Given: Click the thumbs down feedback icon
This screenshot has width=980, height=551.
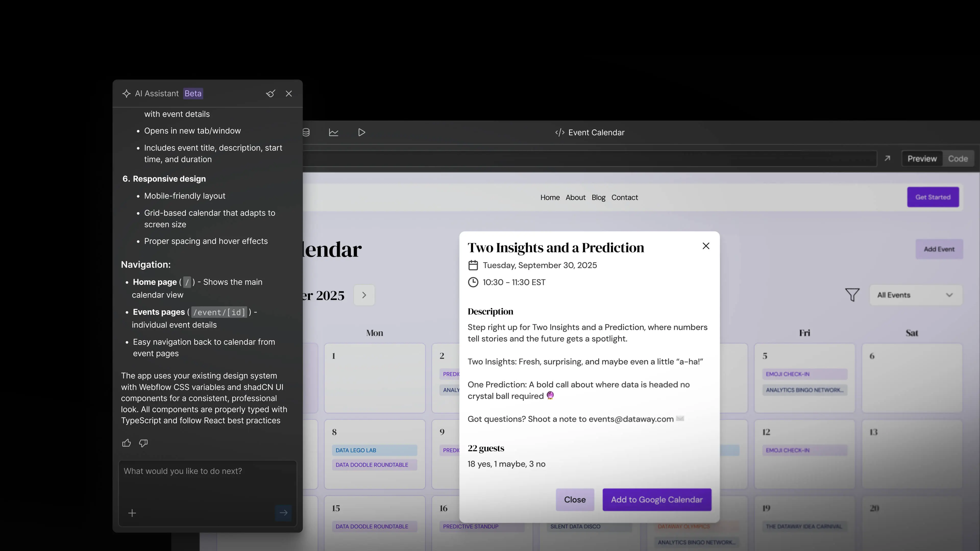Looking at the screenshot, I should pyautogui.click(x=143, y=443).
